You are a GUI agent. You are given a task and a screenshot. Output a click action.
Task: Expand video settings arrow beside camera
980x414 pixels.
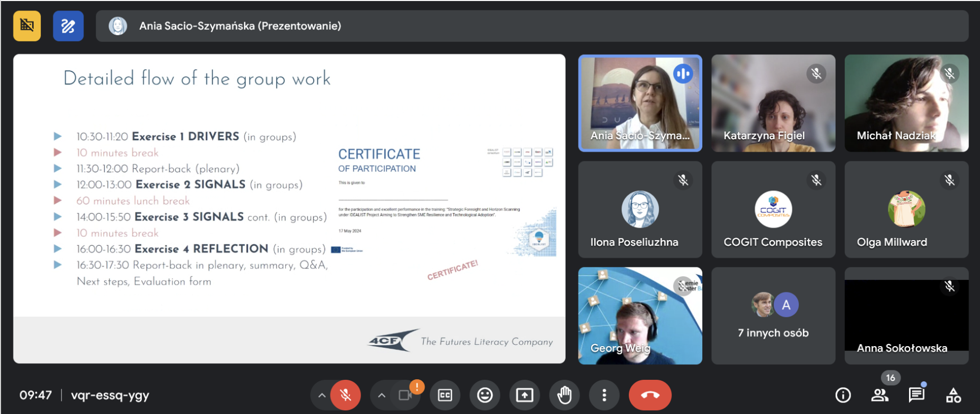coord(381,395)
